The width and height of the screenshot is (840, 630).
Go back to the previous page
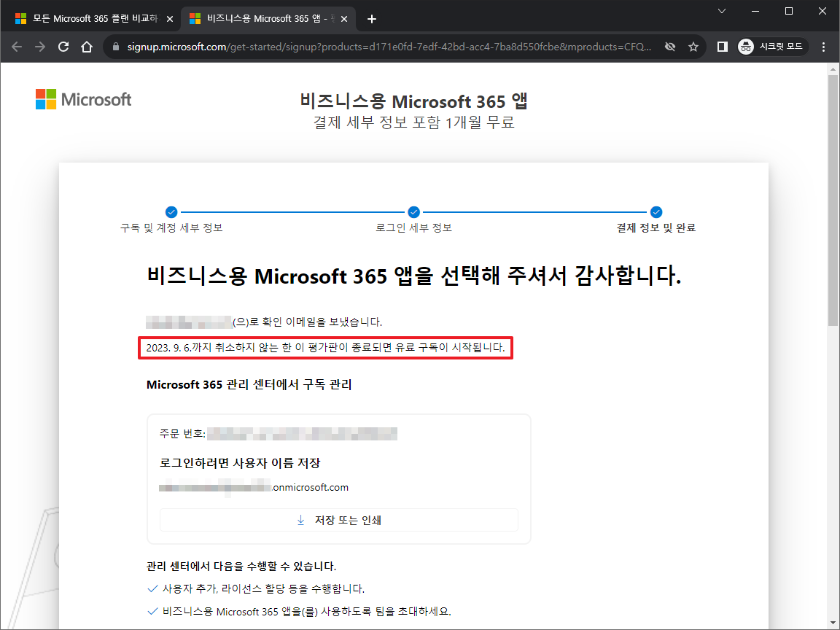pos(17,47)
